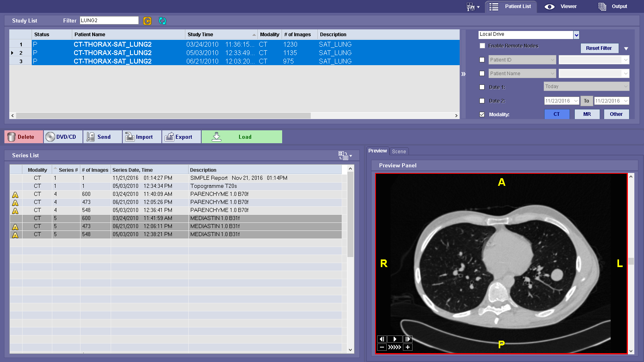
Task: Click the Send button
Action: (103, 137)
